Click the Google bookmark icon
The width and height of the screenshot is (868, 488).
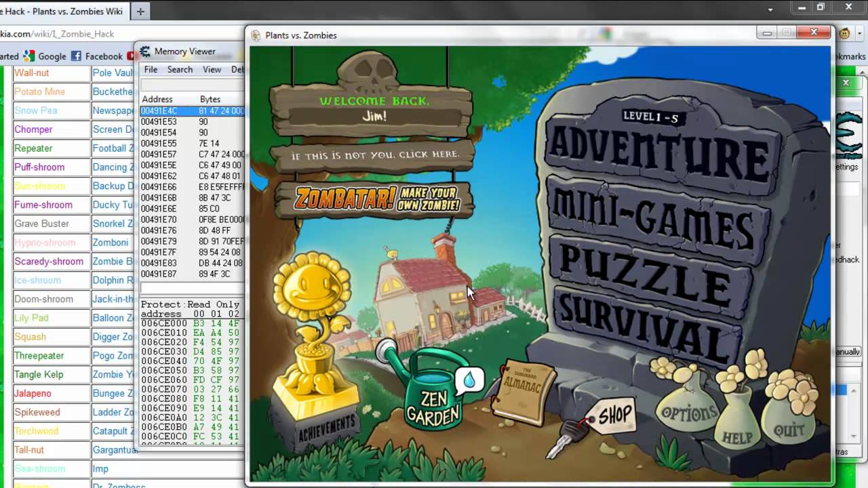(28, 56)
